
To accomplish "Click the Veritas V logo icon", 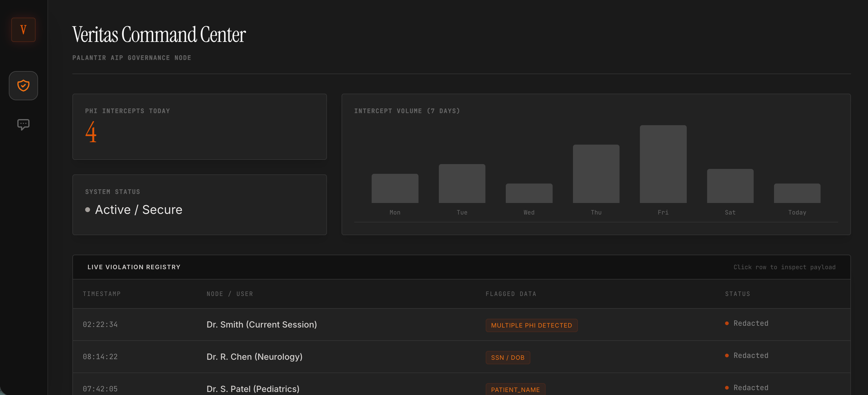I will (23, 30).
